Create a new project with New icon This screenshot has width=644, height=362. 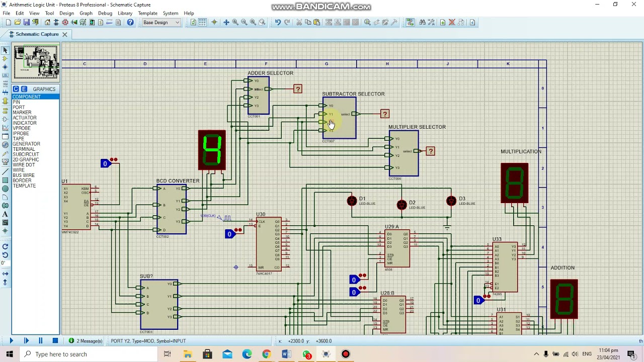[x=8, y=22]
